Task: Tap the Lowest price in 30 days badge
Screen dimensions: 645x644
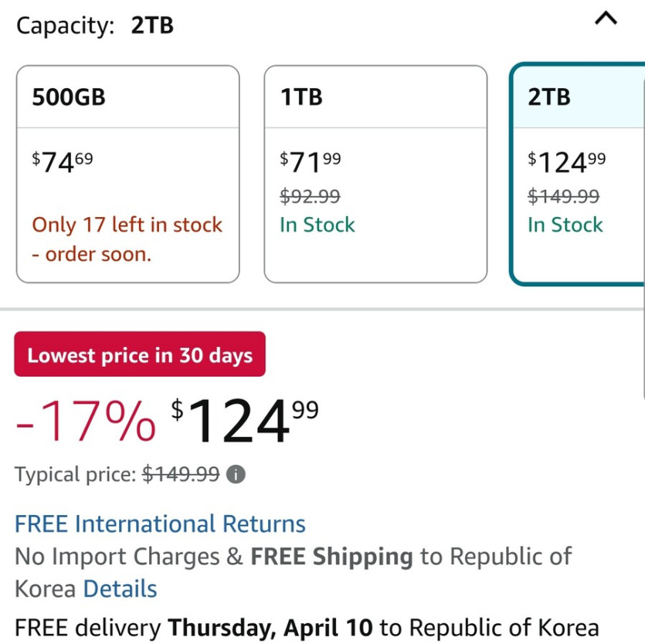Action: 140,354
